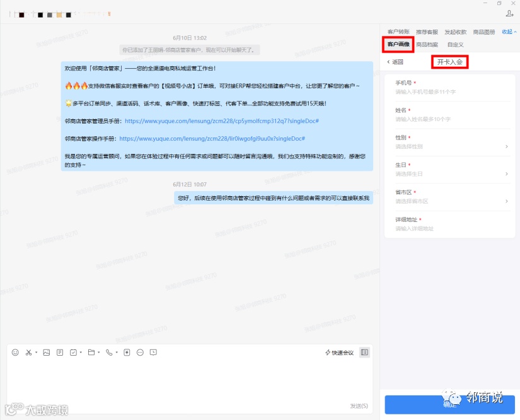Click the add member icon at top right
Viewport: 520px width, 420px height.
coord(509,14)
